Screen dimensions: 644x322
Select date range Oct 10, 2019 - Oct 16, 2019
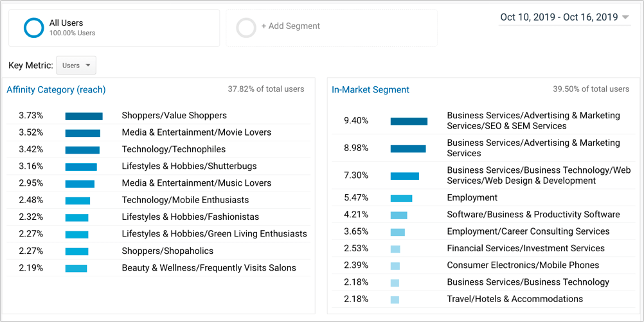(x=559, y=17)
